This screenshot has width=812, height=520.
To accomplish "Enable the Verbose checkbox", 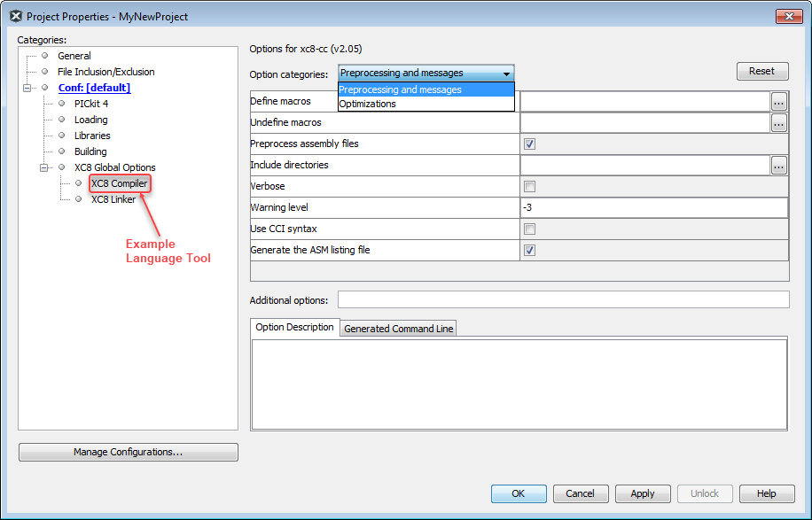I will tap(529, 186).
